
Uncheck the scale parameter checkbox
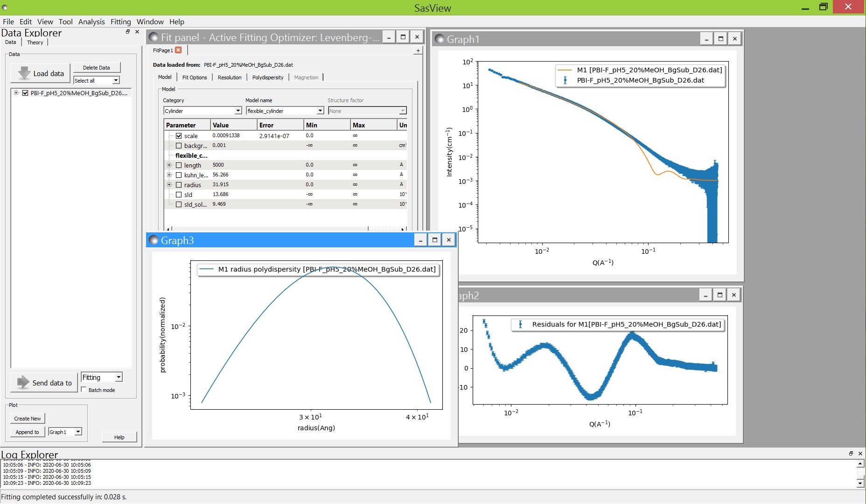179,136
